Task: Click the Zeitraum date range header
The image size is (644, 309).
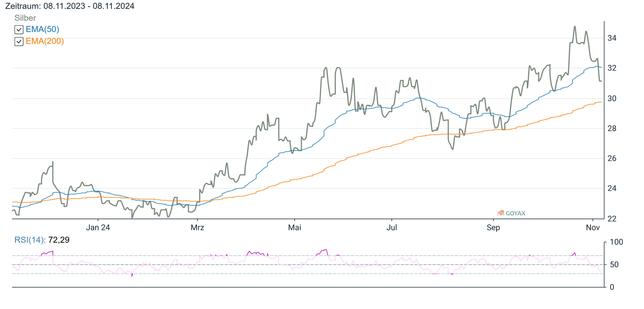Action: pos(70,6)
